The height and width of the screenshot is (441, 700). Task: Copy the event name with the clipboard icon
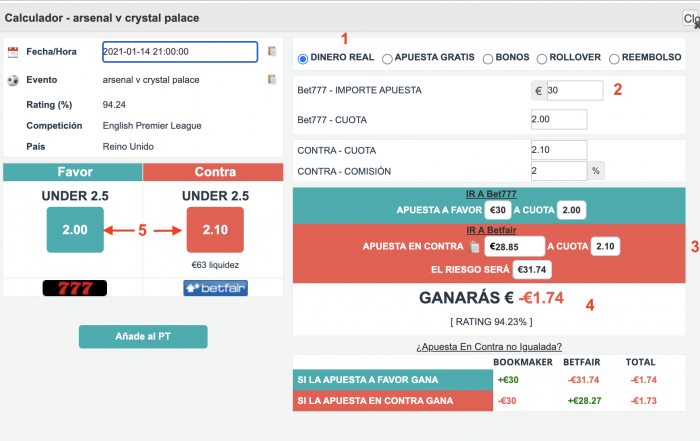click(x=272, y=79)
